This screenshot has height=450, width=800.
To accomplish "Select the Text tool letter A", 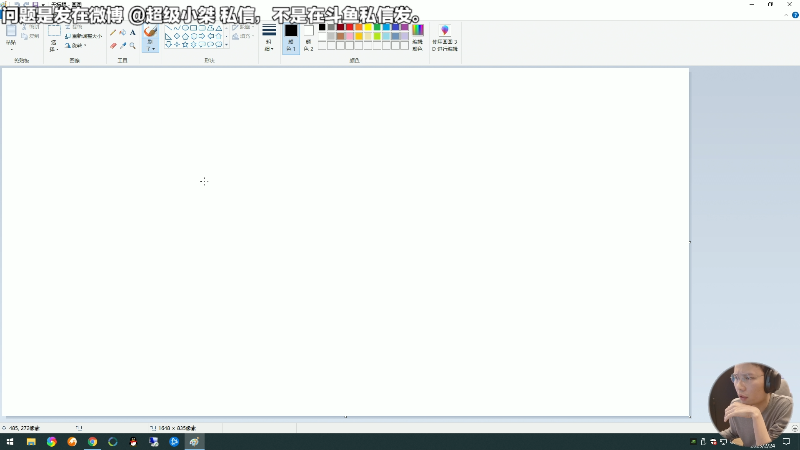I will tap(133, 33).
